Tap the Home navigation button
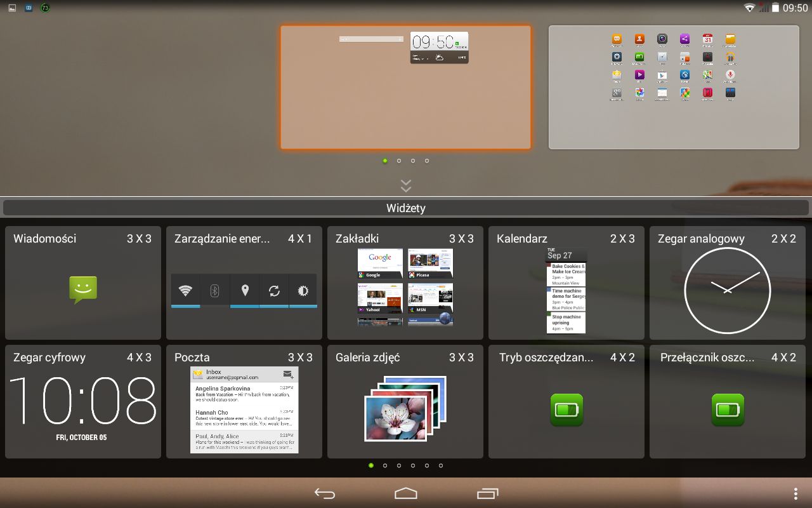The height and width of the screenshot is (508, 812). [x=406, y=493]
